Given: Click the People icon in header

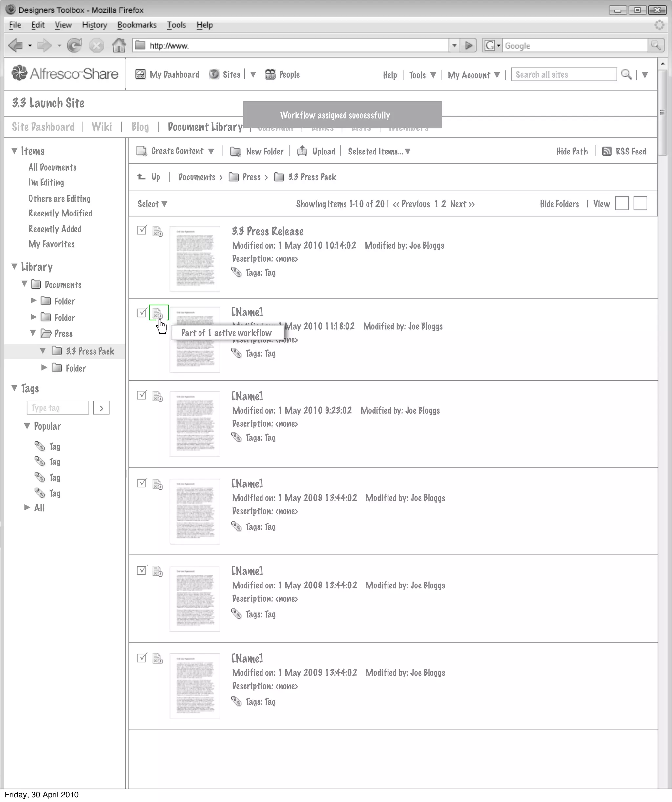Looking at the screenshot, I should pos(270,74).
